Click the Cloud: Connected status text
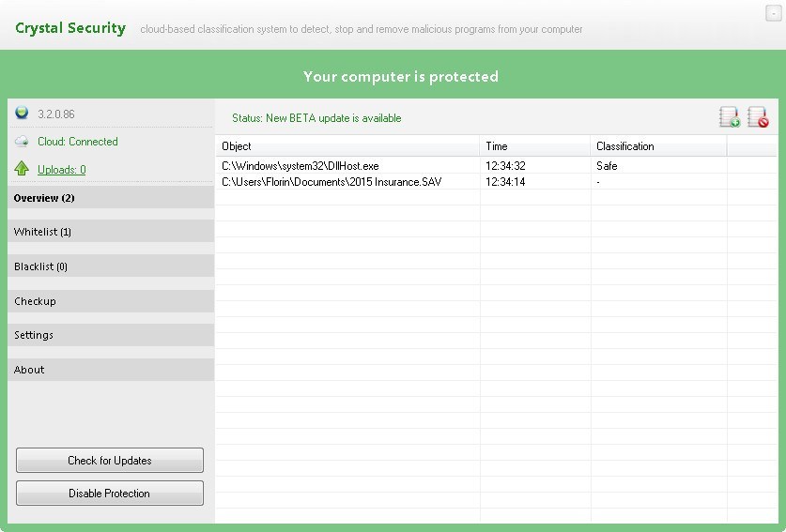This screenshot has height=532, width=786. pos(78,142)
